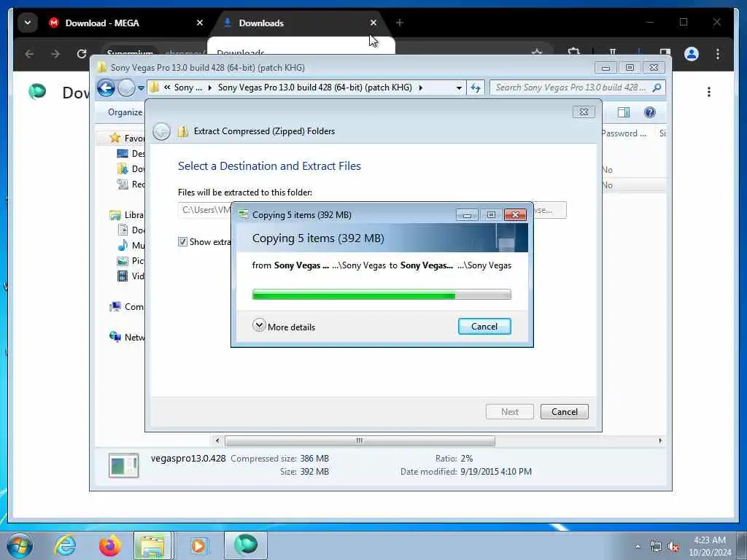Close the Download - MEGA browser tab

200,23
